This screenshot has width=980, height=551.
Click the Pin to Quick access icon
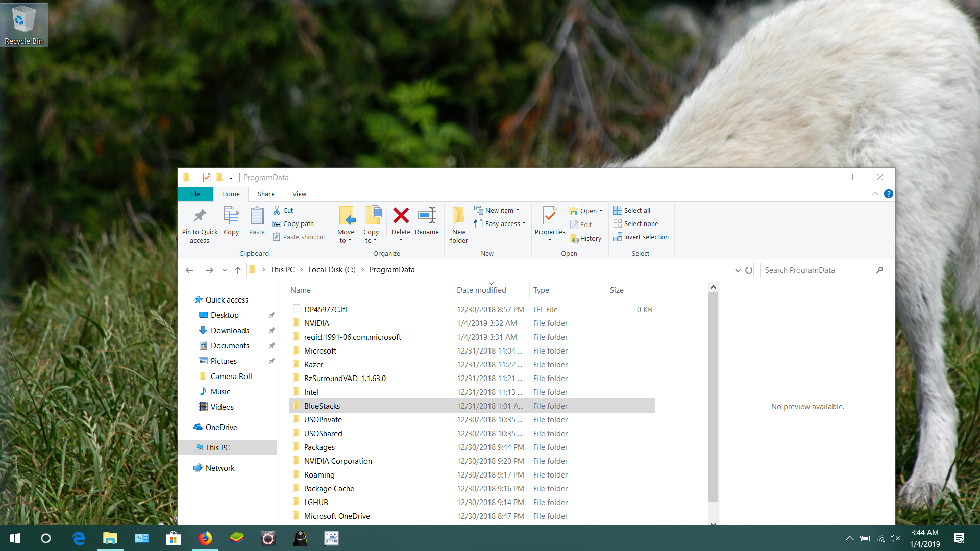tap(200, 216)
